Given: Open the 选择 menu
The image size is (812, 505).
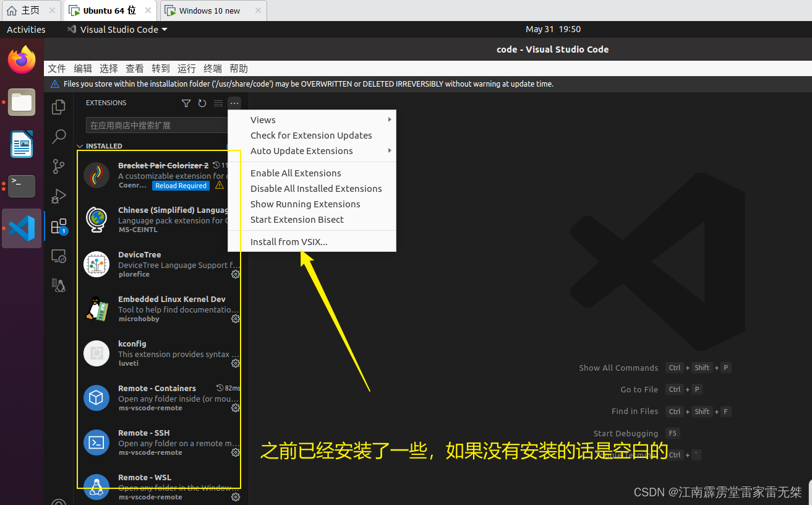Looking at the screenshot, I should coord(109,69).
